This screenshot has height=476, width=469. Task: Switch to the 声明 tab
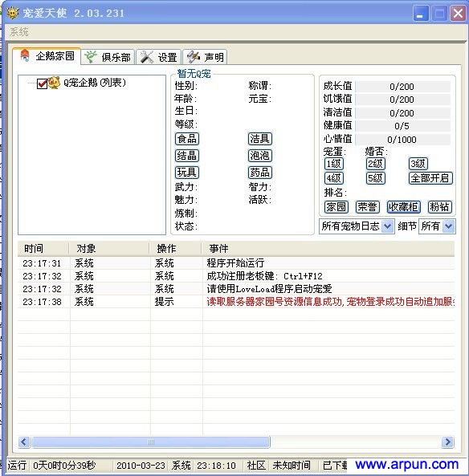pos(205,57)
